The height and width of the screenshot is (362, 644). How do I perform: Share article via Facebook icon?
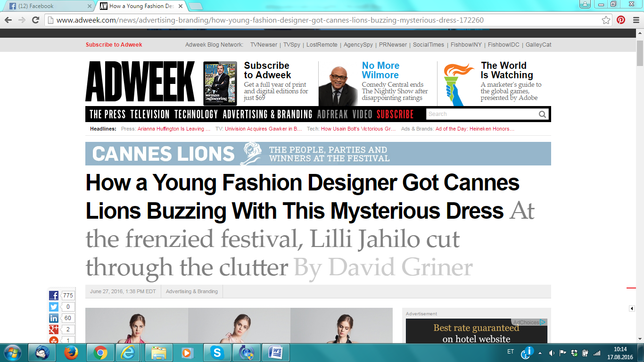[x=54, y=296]
